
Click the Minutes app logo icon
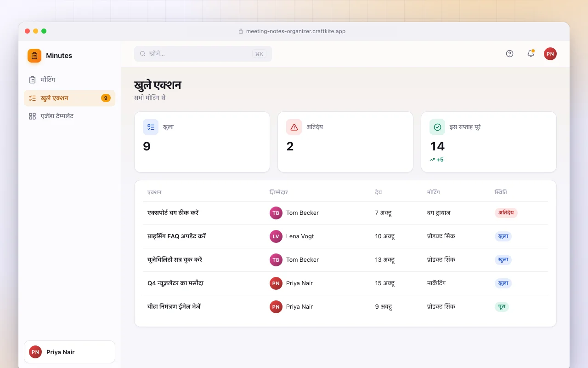pyautogui.click(x=34, y=56)
